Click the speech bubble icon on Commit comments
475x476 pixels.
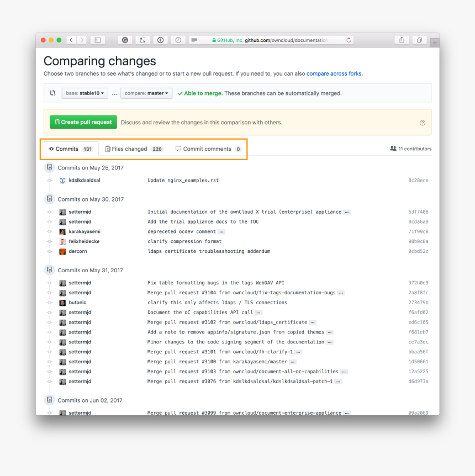pyautogui.click(x=178, y=149)
